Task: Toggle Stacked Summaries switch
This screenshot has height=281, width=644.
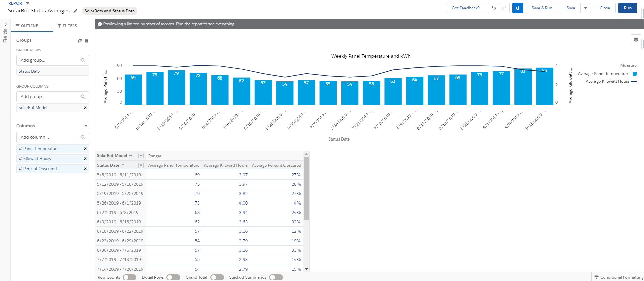Action: (276, 277)
